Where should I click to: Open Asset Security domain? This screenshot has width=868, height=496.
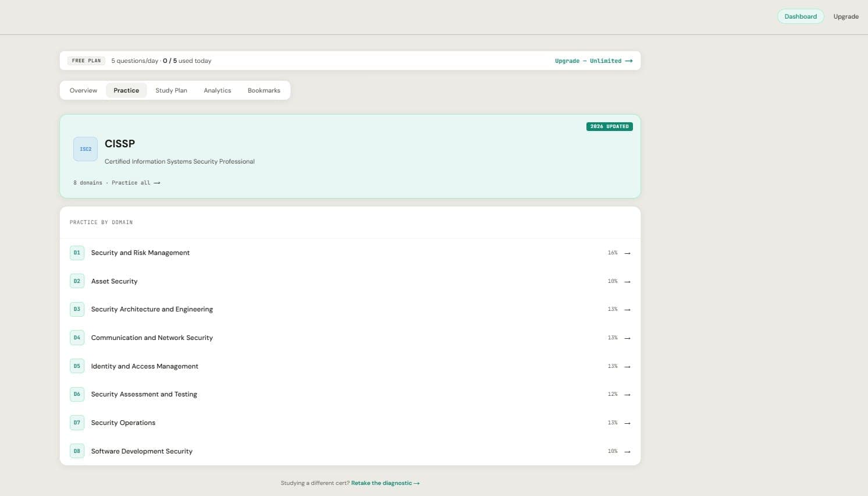[350, 281]
